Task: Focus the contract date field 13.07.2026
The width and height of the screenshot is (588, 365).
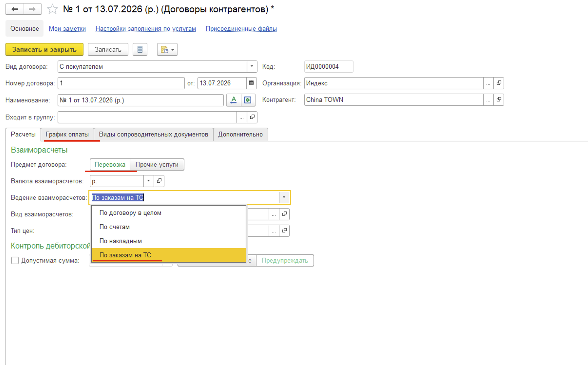Action: click(222, 83)
